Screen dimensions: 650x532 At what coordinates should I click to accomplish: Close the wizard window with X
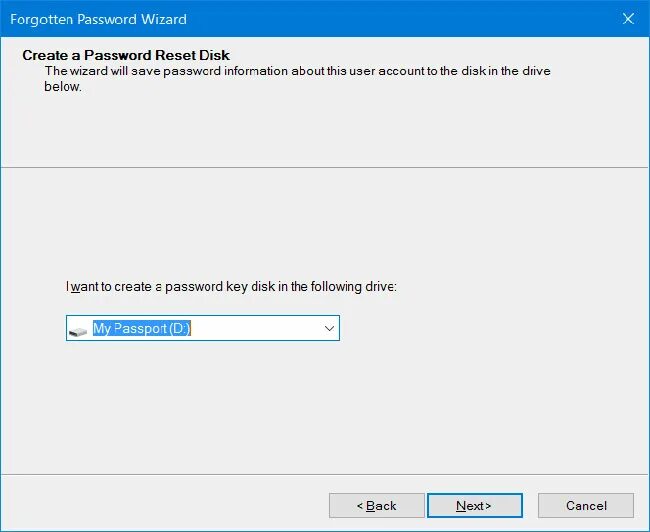[x=628, y=19]
